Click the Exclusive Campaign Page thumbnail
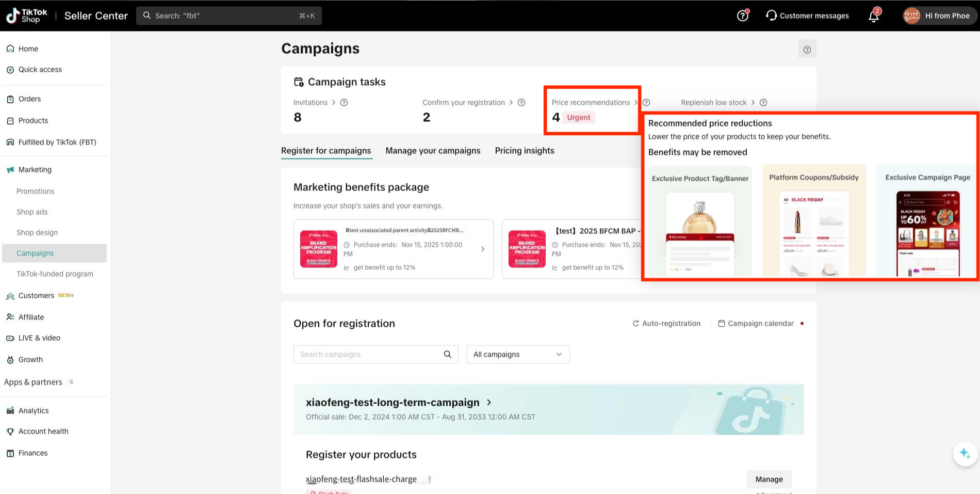This screenshot has width=980, height=494. [927, 232]
